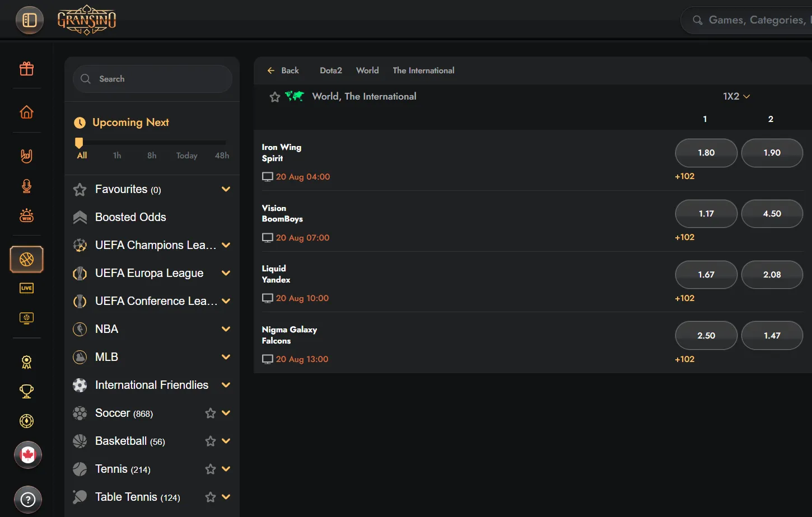Expand the Favourites section
The height and width of the screenshot is (517, 812).
(226, 189)
